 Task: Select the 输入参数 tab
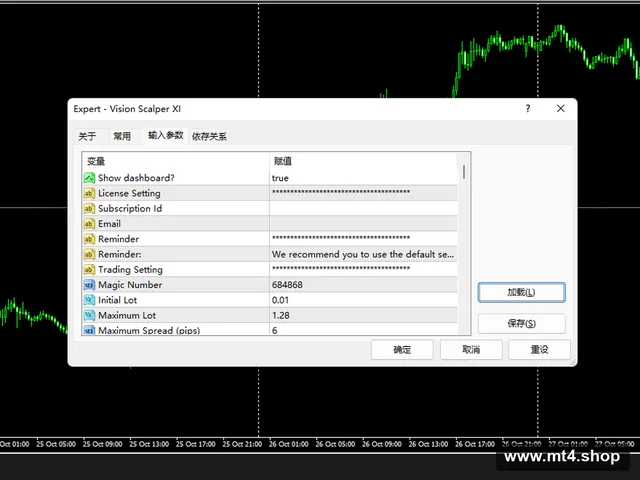pos(166,135)
